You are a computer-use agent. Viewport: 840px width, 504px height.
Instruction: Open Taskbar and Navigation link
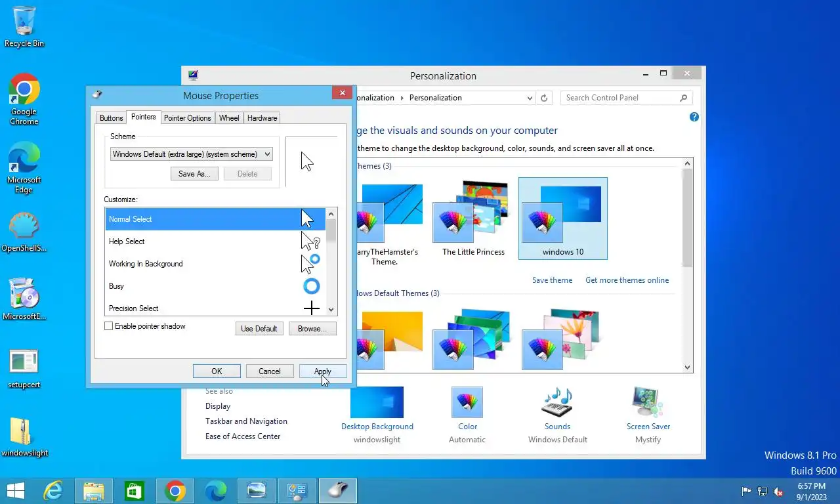point(246,421)
